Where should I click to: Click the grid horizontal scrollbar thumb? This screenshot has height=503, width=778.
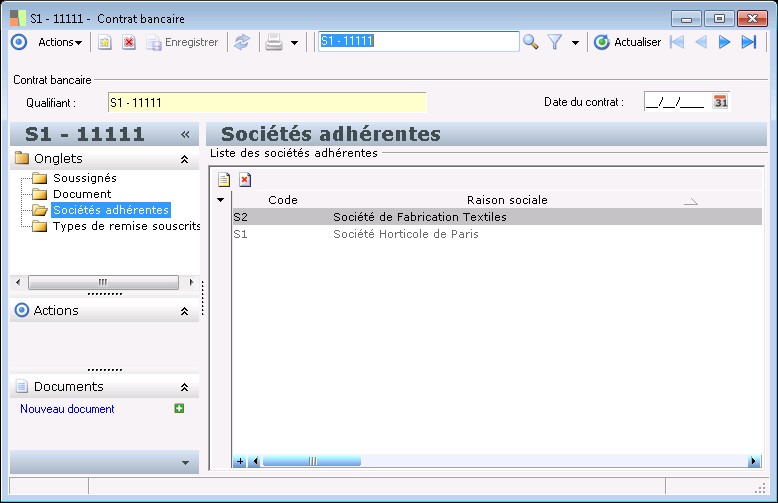[312, 461]
